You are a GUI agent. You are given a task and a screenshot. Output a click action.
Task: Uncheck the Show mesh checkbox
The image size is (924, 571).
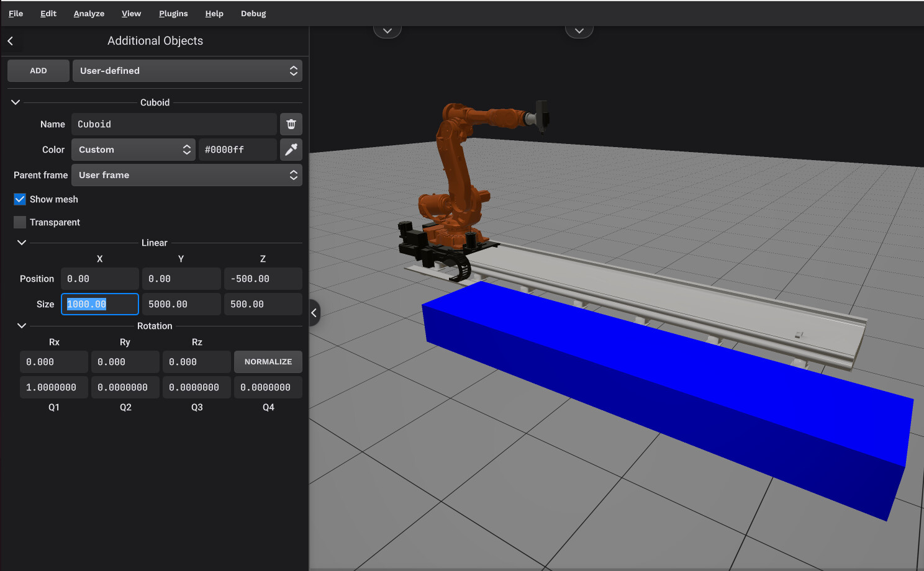tap(20, 199)
